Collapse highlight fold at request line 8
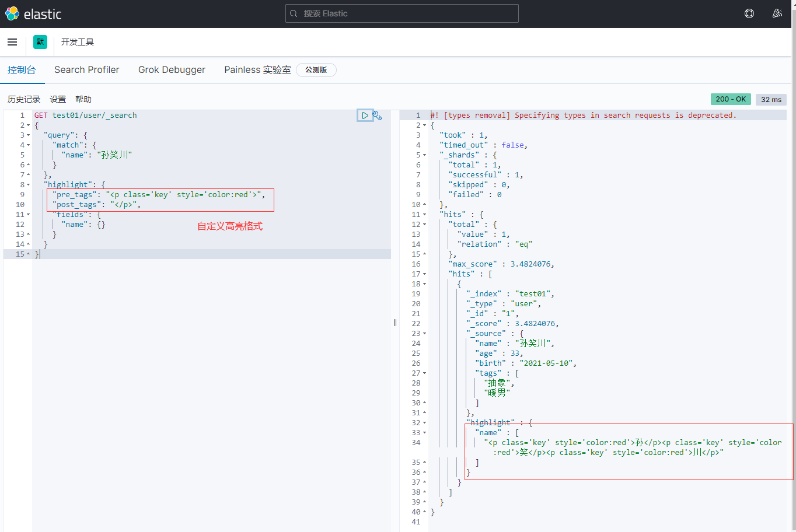 click(x=28, y=185)
